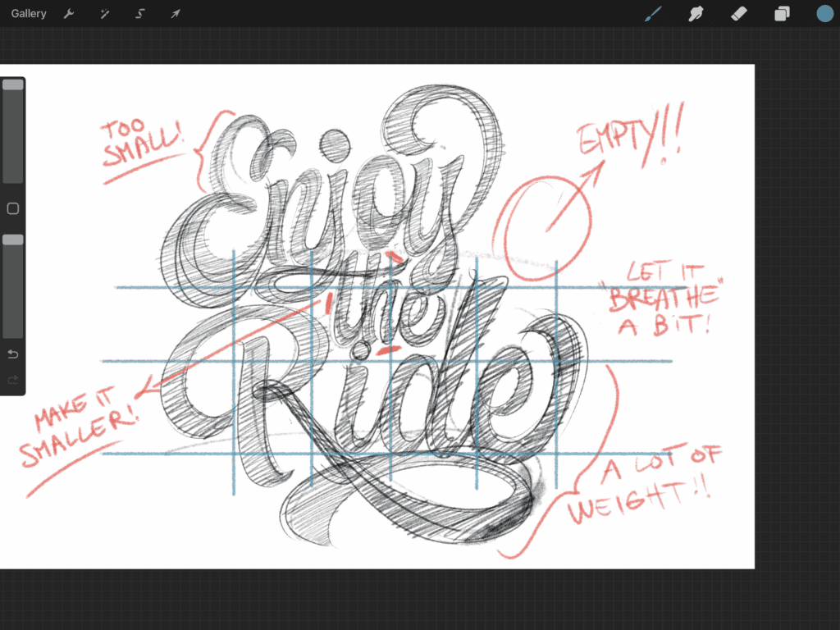This screenshot has height=630, width=840.
Task: Select the Smudge tool
Action: pos(696,13)
